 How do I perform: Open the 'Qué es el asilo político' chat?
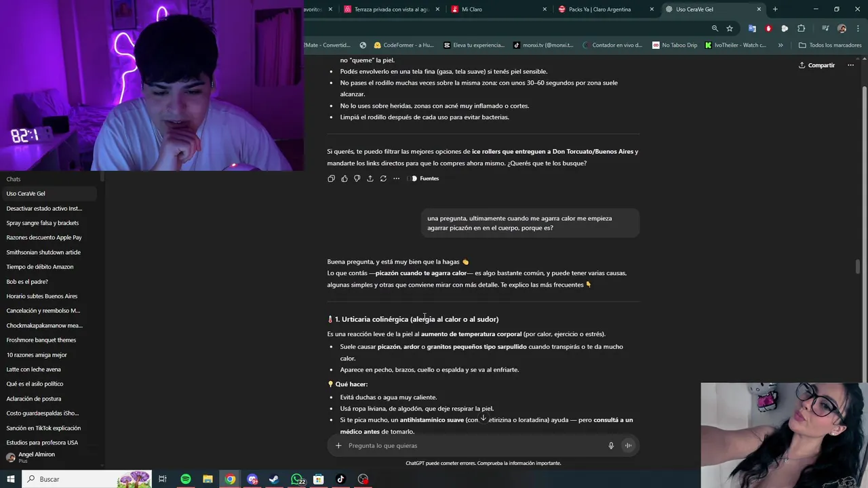(49, 384)
